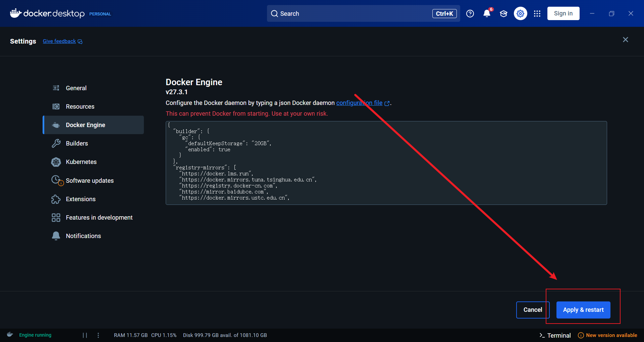Viewport: 644px width, 342px height.
Task: Open notifications bell with badge
Action: coord(487,13)
